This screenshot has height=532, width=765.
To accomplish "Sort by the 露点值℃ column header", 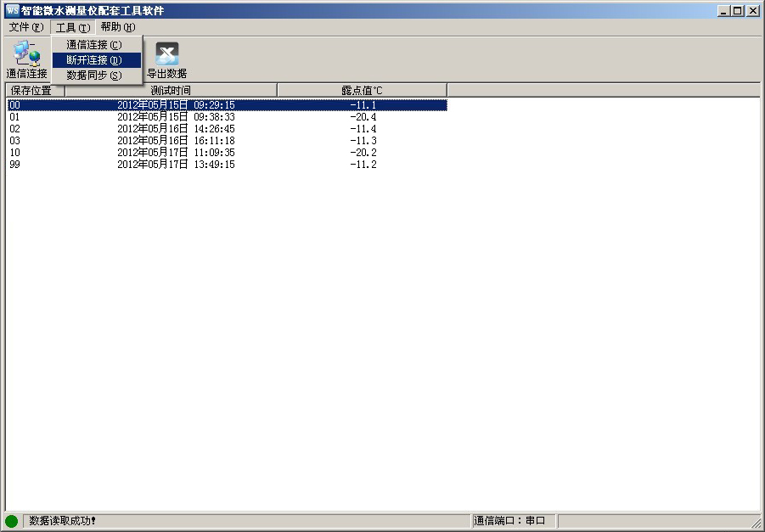I will tap(362, 90).
